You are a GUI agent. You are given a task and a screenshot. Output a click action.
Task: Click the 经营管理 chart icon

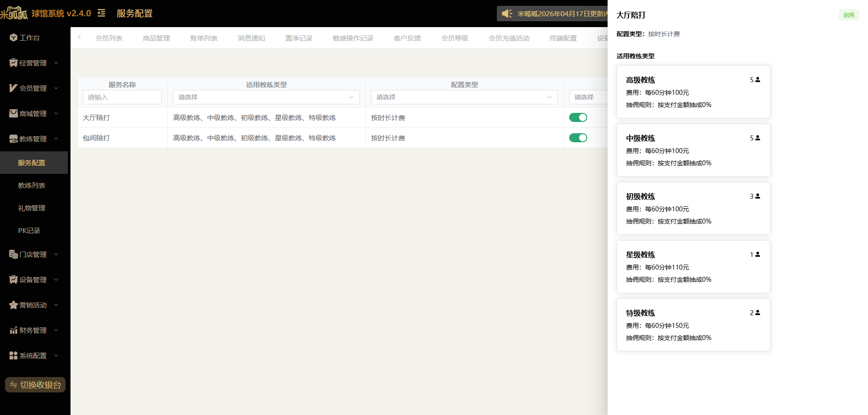[x=14, y=63]
